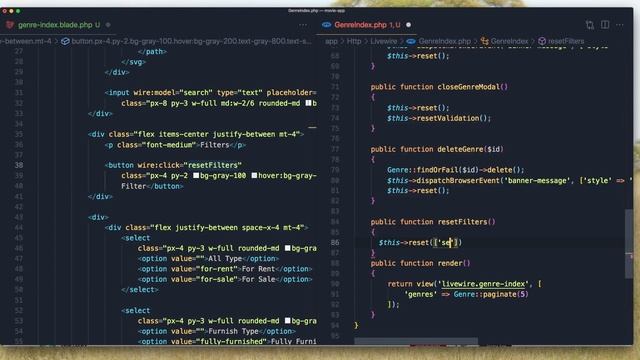This screenshot has height=360, width=640.
Task: Click option 'All Type' line in left editor
Action: pyautogui.click(x=208, y=259)
